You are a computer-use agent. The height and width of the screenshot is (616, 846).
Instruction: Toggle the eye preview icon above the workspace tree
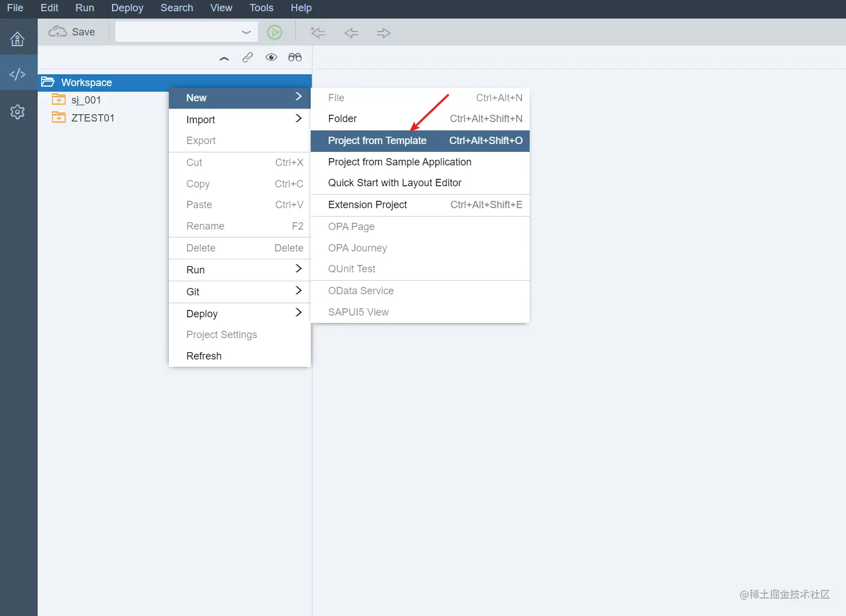click(x=271, y=57)
